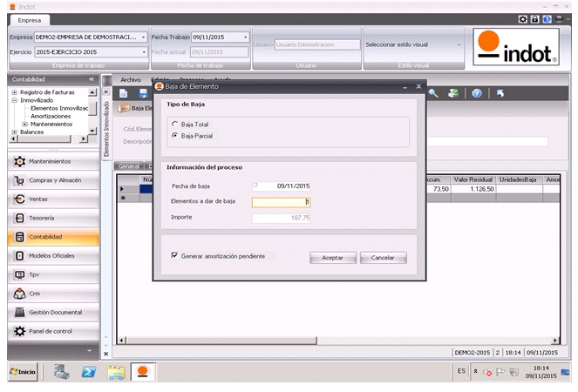Screen dimensions: 578x392
Task: Open Gestión Documental module
Action: (x=55, y=312)
